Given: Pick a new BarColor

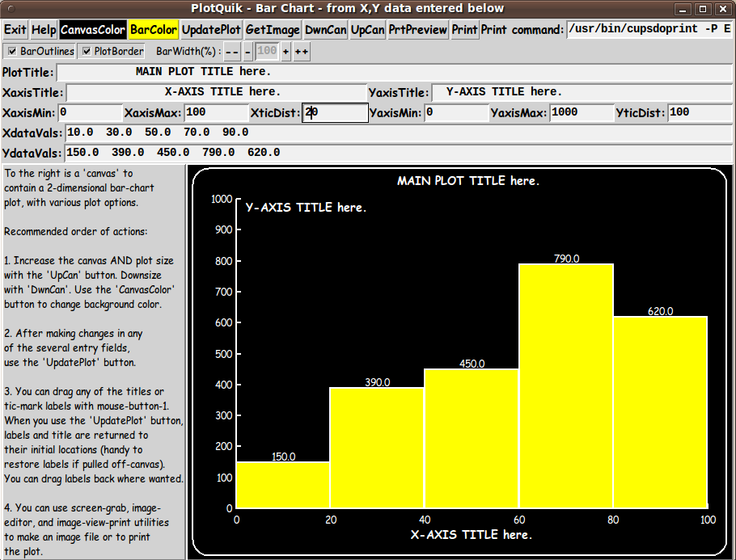Looking at the screenshot, I should pos(154,30).
